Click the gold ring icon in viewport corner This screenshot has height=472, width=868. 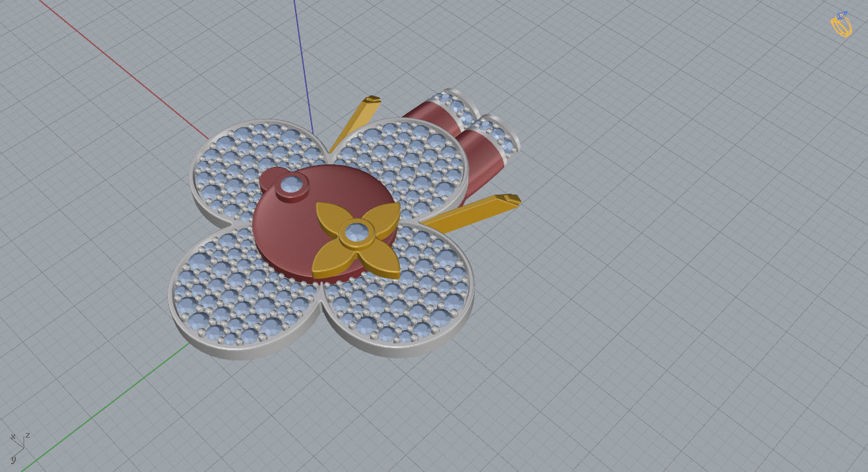(842, 24)
